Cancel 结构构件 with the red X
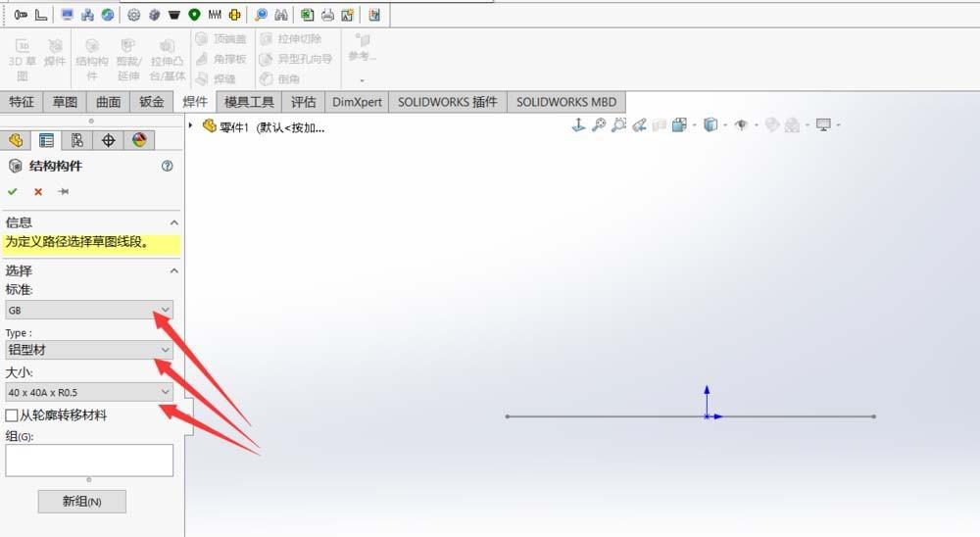The image size is (980, 537). pyautogui.click(x=38, y=191)
